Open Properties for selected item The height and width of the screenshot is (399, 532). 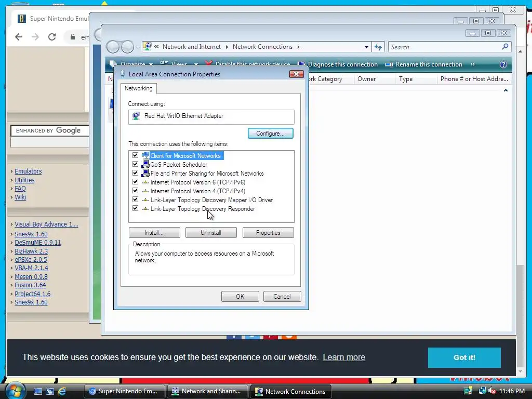[268, 233]
